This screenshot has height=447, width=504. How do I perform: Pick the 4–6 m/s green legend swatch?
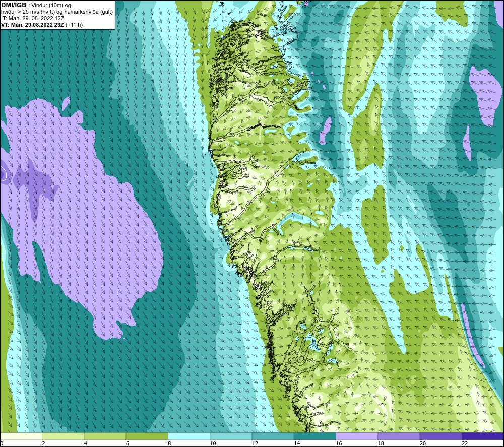click(105, 436)
